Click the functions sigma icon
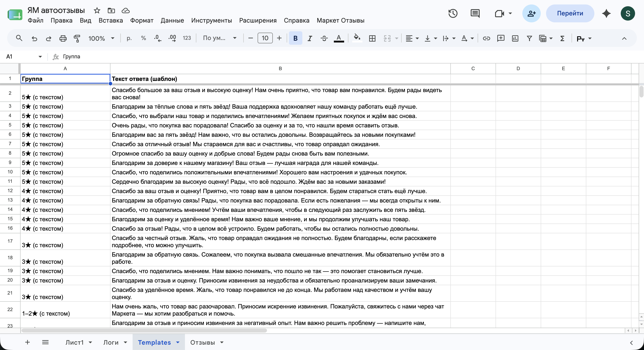 click(562, 38)
